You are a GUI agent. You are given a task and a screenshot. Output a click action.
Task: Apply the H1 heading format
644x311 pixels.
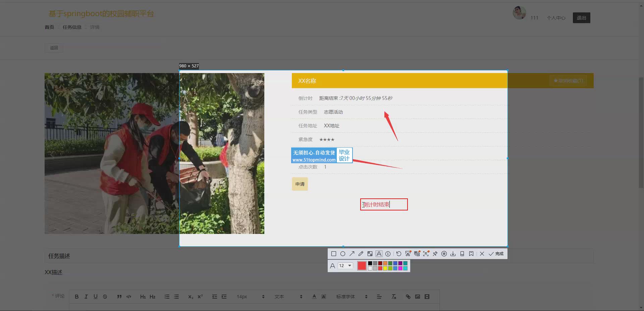click(x=143, y=297)
